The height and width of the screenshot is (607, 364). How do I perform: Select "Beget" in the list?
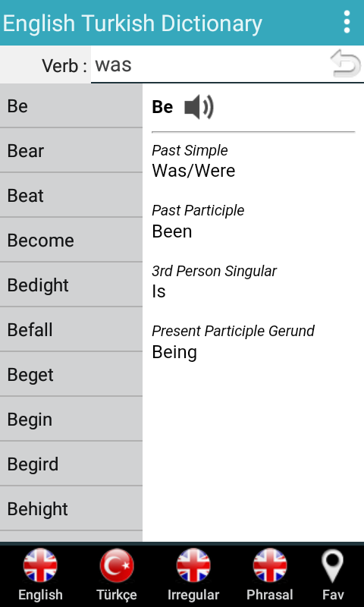click(x=71, y=374)
